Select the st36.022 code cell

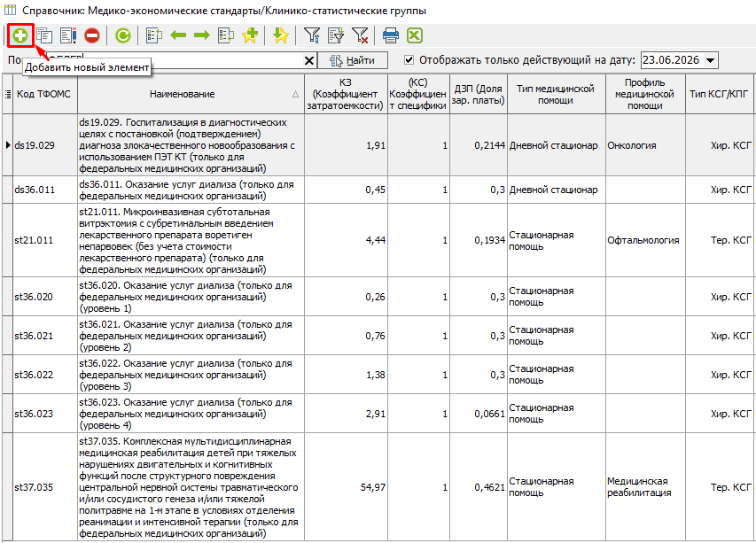pos(45,375)
